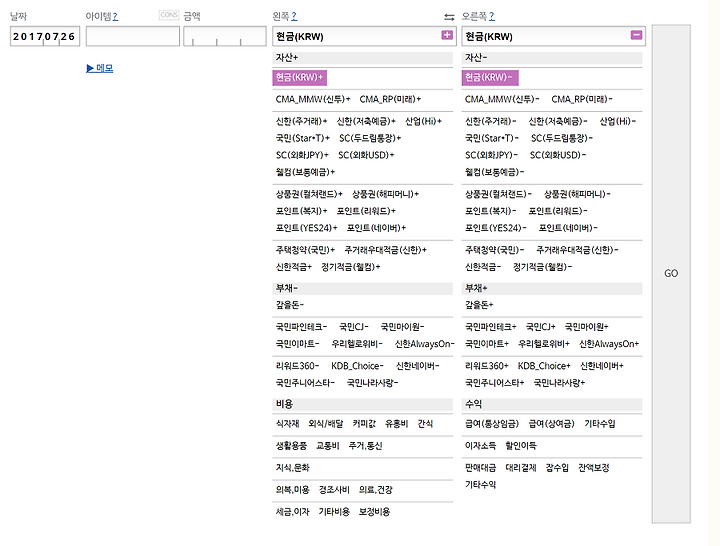The height and width of the screenshot is (546, 720).
Task: Open the 왼쪽 help question mark link
Action: tap(294, 17)
